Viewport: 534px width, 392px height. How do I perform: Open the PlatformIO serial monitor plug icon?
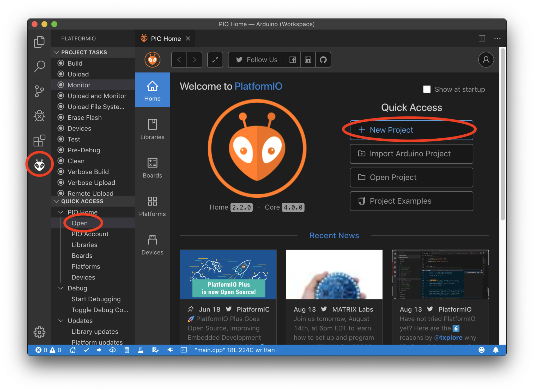pyautogui.click(x=170, y=350)
